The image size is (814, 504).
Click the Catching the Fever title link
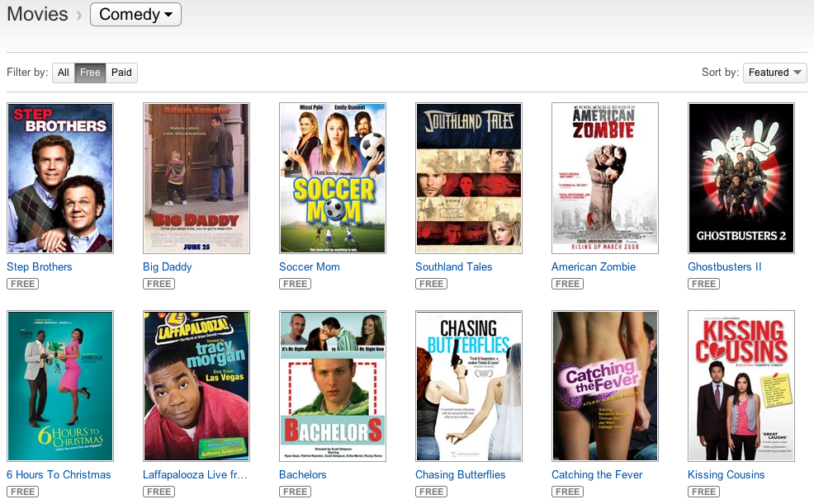598,475
